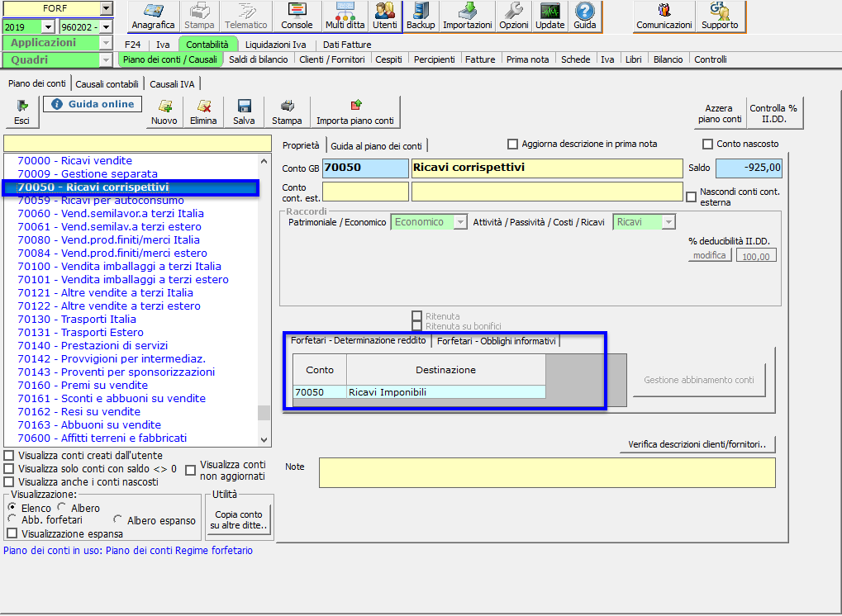The image size is (842, 616).
Task: Open the Applicazioni dropdown arrow
Action: tap(105, 43)
